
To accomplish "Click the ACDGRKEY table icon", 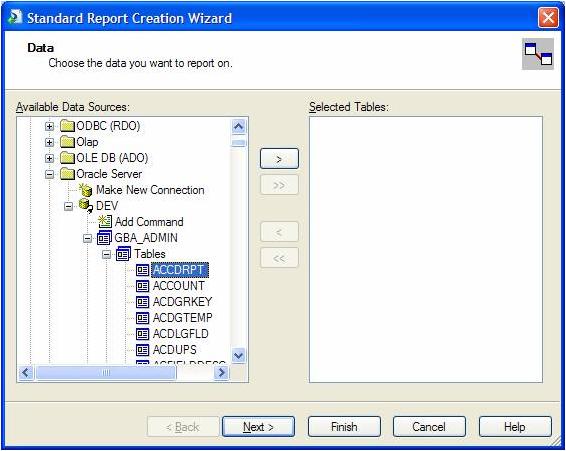I will click(143, 302).
